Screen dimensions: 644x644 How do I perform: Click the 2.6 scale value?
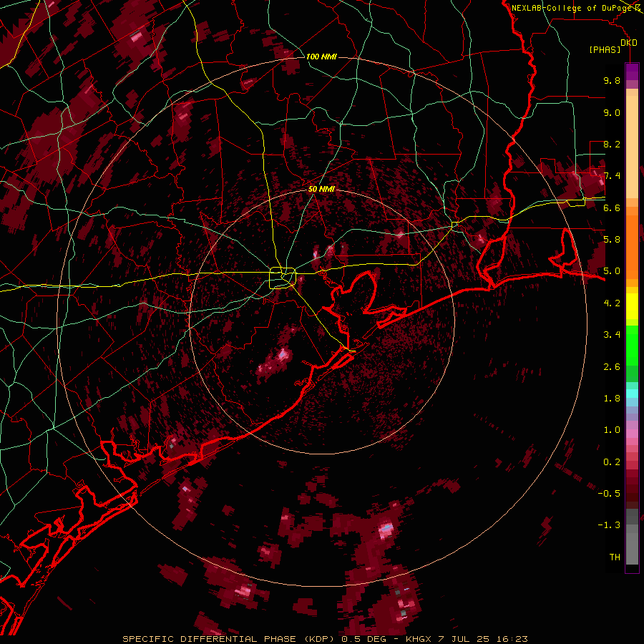pyautogui.click(x=612, y=367)
